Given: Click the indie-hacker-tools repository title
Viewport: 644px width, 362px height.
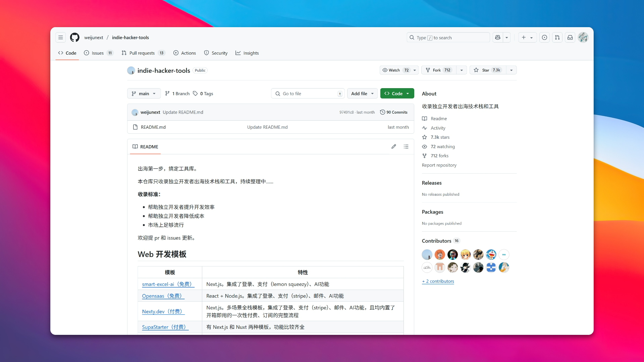Looking at the screenshot, I should click(164, 70).
